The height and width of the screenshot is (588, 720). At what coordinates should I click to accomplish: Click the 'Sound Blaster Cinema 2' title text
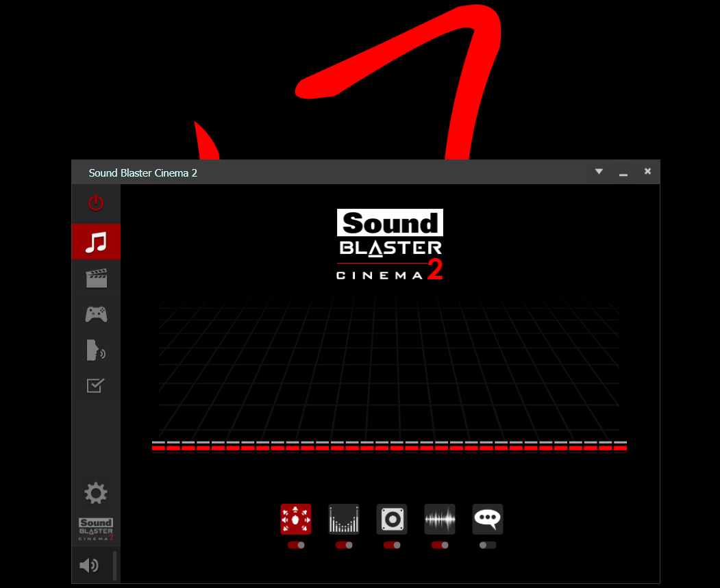pyautogui.click(x=142, y=173)
